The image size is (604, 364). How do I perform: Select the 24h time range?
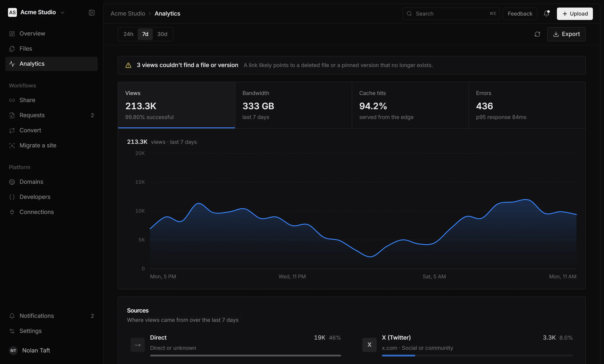tap(128, 34)
